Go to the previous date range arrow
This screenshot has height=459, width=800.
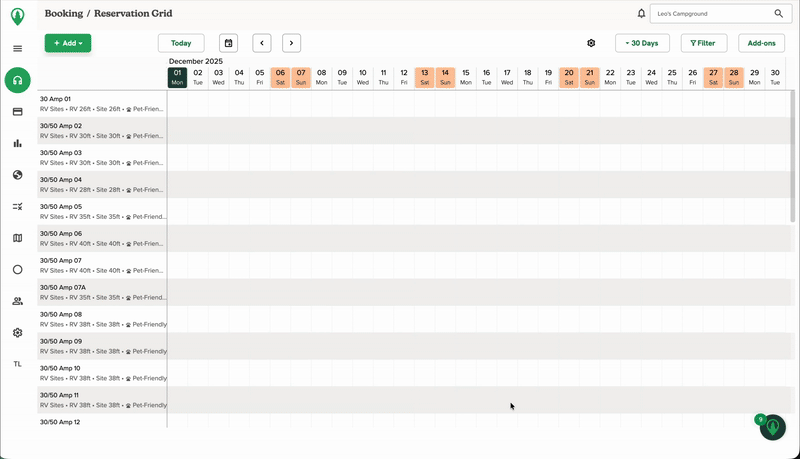tap(262, 43)
